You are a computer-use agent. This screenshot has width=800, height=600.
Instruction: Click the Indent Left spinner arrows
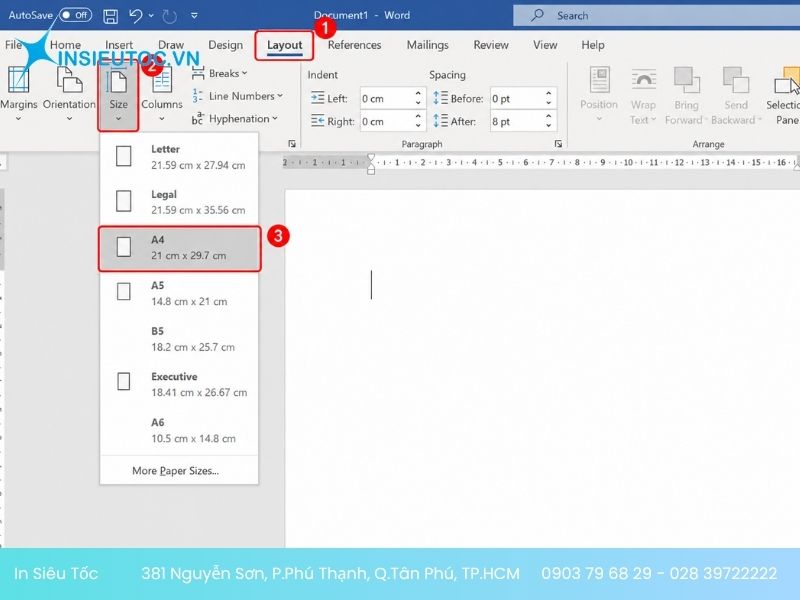click(418, 98)
